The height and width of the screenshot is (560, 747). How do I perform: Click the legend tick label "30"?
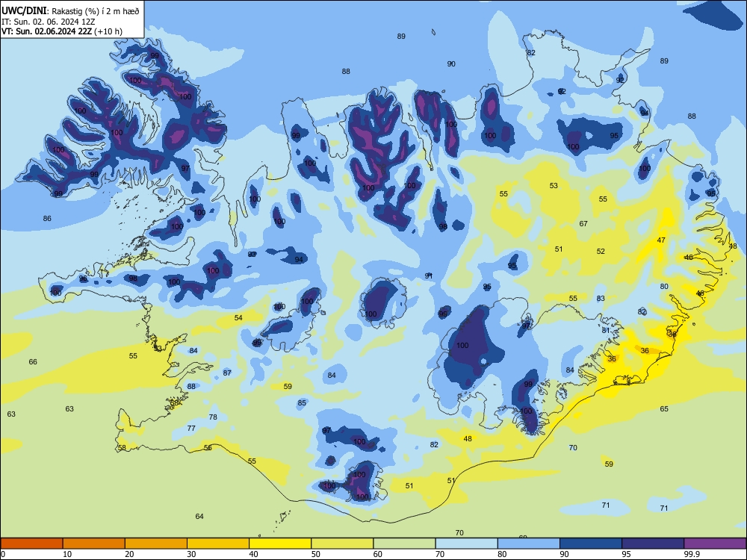pos(191,554)
